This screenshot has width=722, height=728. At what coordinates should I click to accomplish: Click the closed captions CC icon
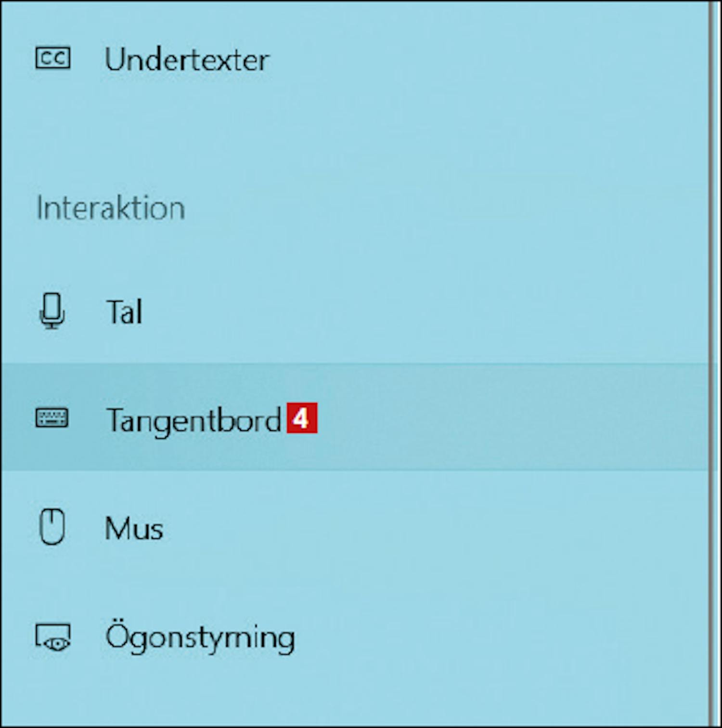53,58
